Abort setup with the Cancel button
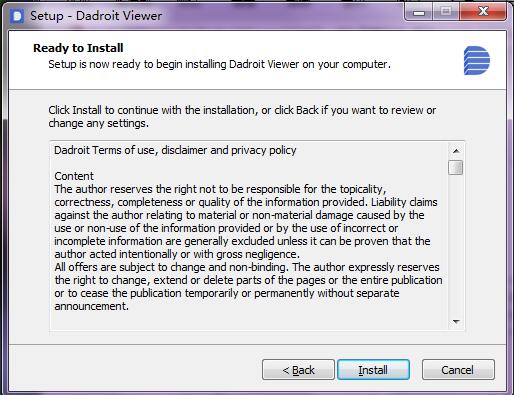The width and height of the screenshot is (514, 395). [458, 370]
